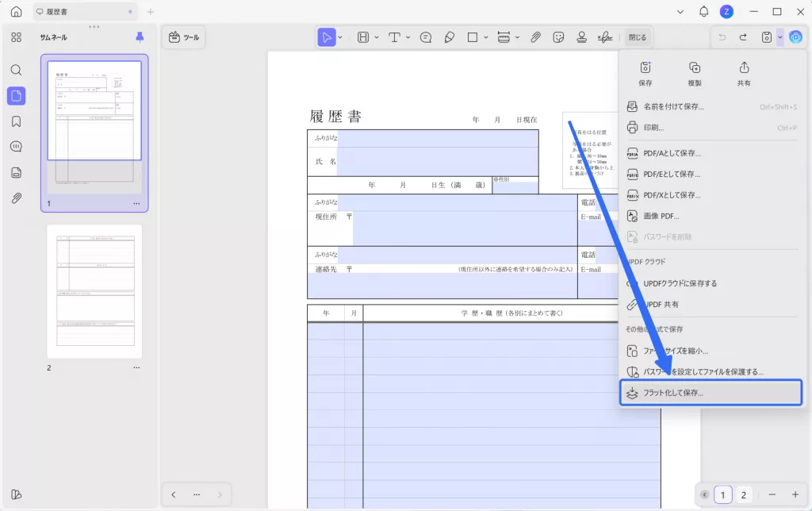The height and width of the screenshot is (511, 812).
Task: Select the sticker tool icon
Action: click(x=558, y=37)
